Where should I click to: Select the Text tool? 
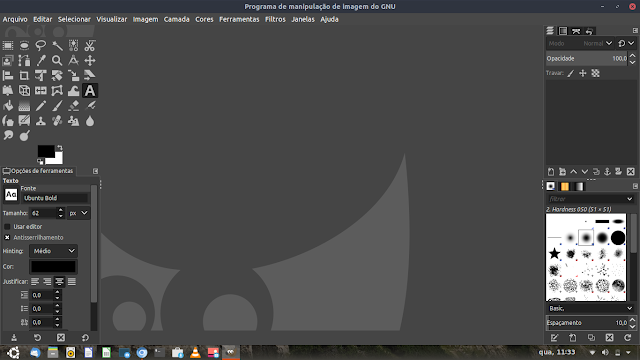click(x=90, y=91)
